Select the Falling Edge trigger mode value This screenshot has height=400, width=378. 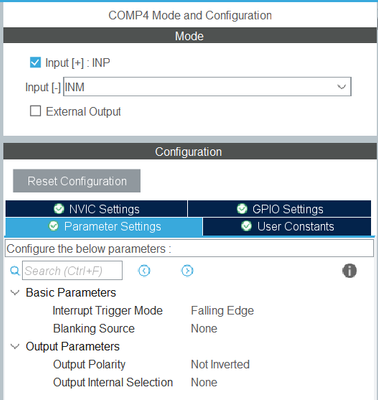[x=222, y=311]
